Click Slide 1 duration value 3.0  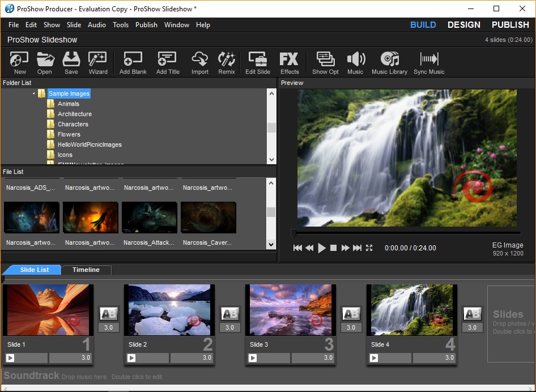(70, 358)
